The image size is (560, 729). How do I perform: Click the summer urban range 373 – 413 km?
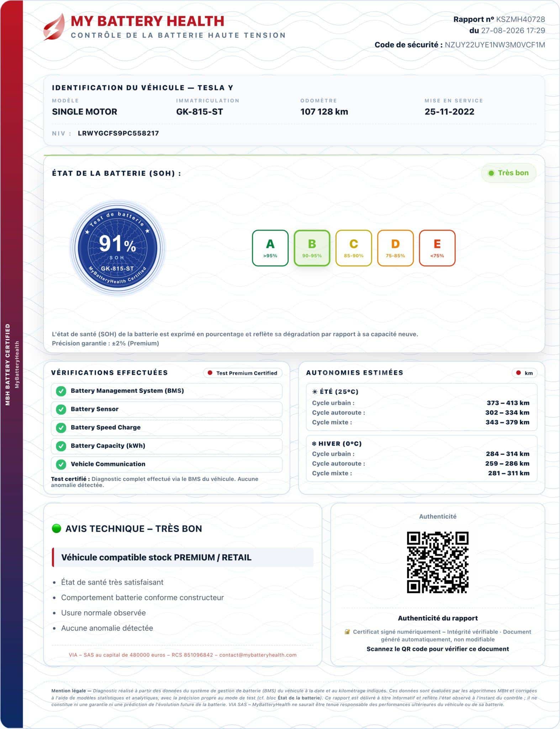click(x=508, y=403)
